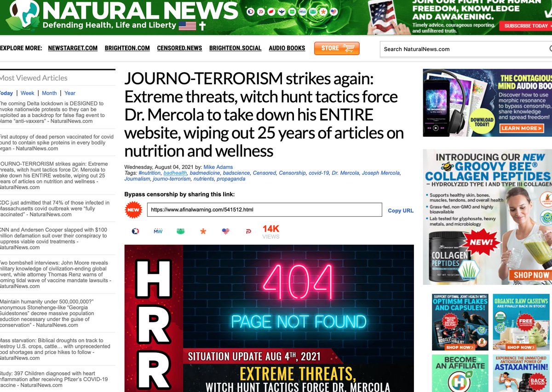Screen dimensions: 552x392
Task: Switch Most Viewed to Week tab
Action: [x=28, y=93]
